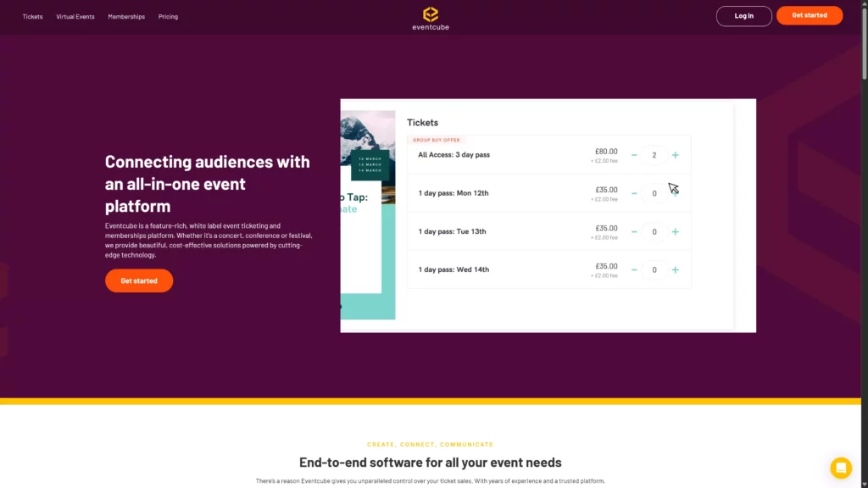Screen dimensions: 868x488
Task: Click the Tue 13th quantity field
Action: 654,232
